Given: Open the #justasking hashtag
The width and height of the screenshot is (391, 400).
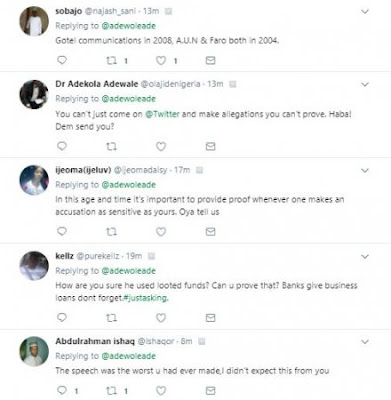Looking at the screenshot, I should (x=145, y=298).
